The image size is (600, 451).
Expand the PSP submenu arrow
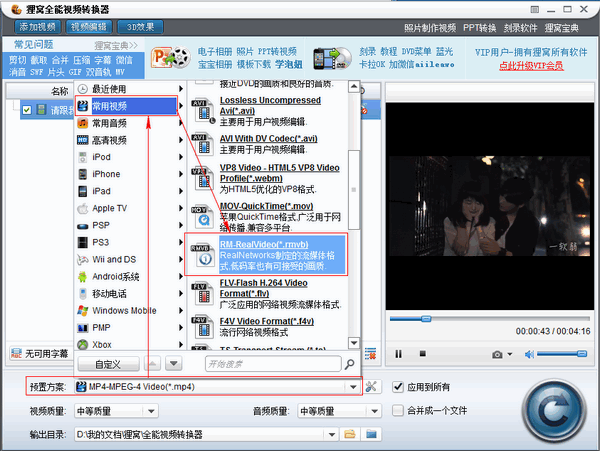pyautogui.click(x=181, y=225)
